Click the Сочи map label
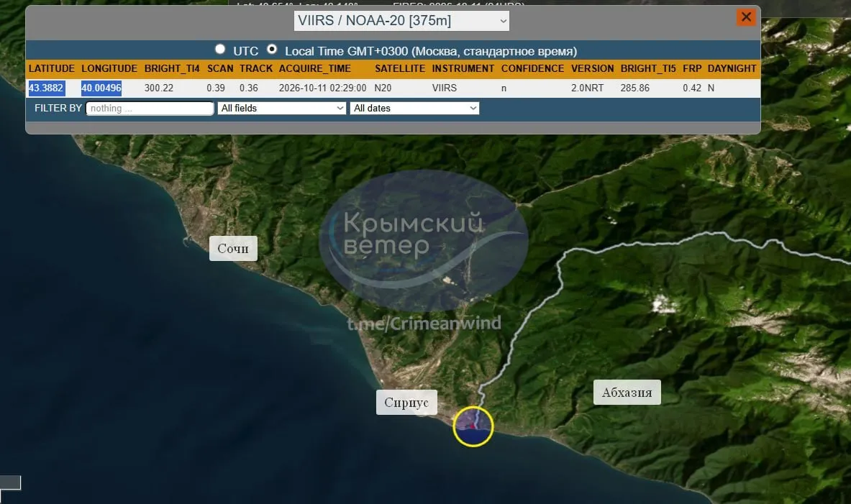 coord(233,249)
